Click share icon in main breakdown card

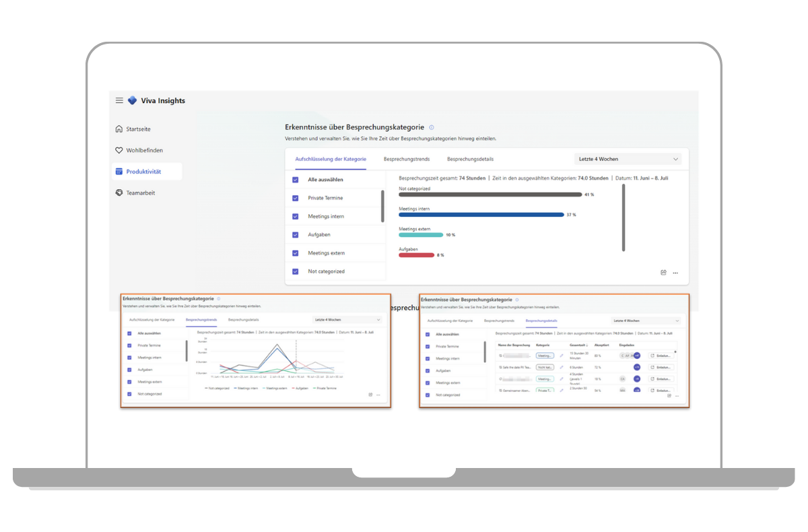[663, 273]
